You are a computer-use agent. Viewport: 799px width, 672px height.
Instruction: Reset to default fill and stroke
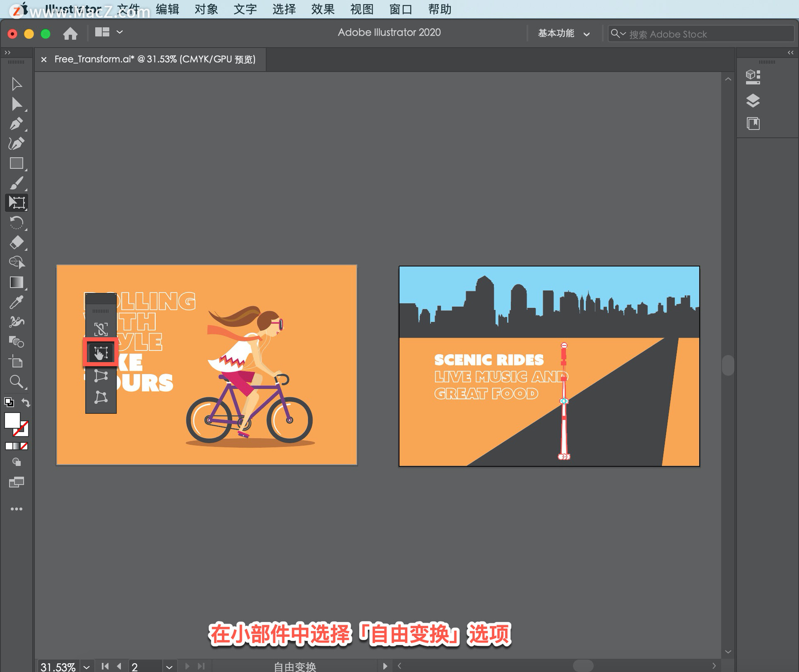click(x=9, y=402)
